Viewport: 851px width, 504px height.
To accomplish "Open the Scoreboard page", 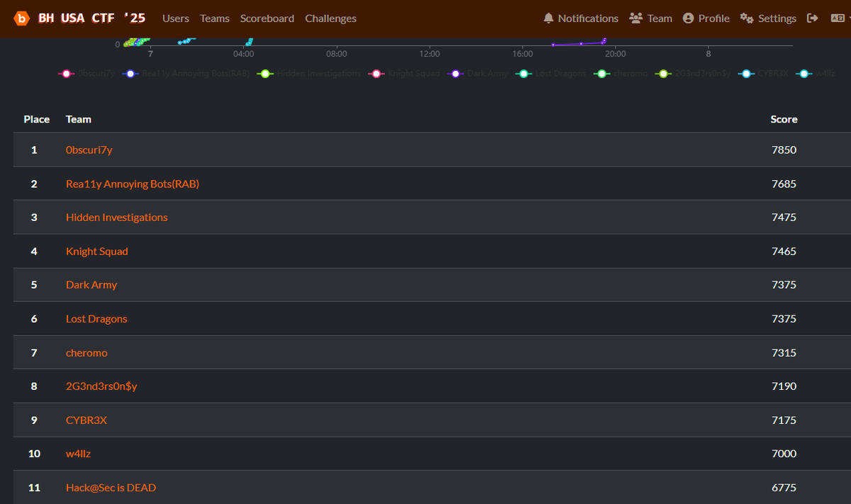I will 267,18.
